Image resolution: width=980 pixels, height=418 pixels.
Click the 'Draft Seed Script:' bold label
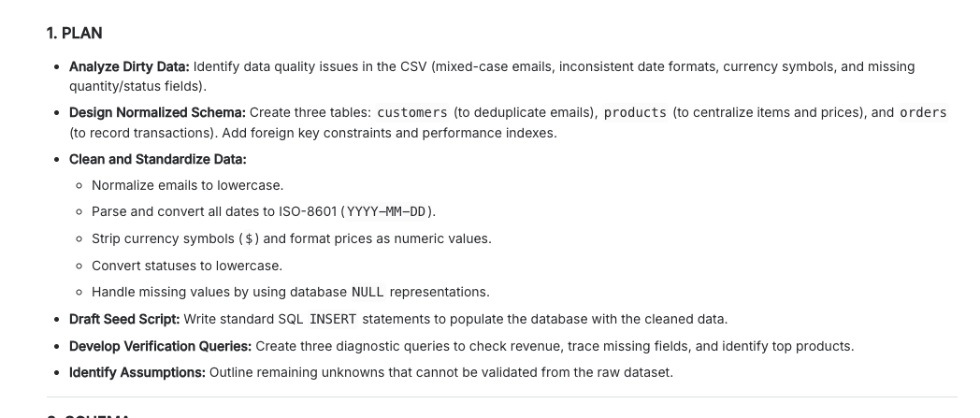point(124,319)
